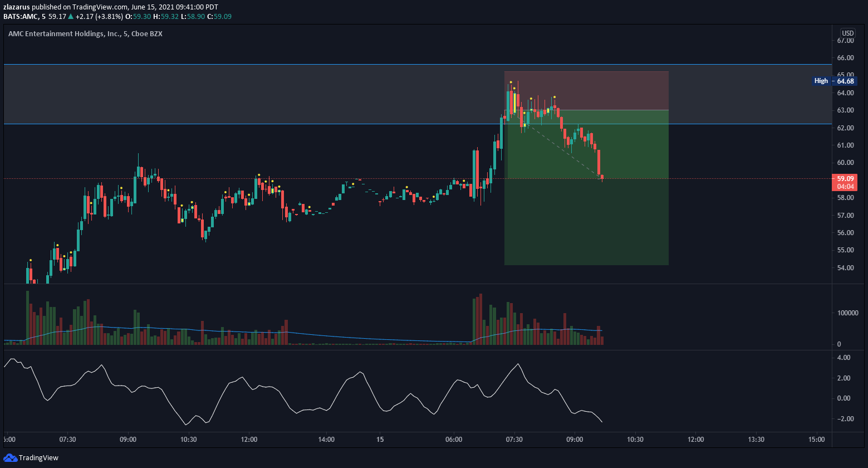The image size is (868, 468).
Task: Select the AMC Entertainment Holdings chart title
Action: point(85,33)
